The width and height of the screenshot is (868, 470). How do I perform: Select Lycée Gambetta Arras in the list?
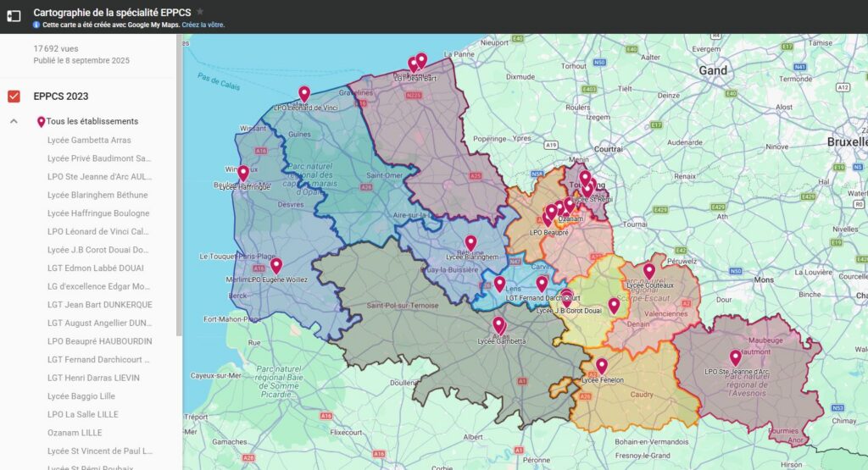89,140
